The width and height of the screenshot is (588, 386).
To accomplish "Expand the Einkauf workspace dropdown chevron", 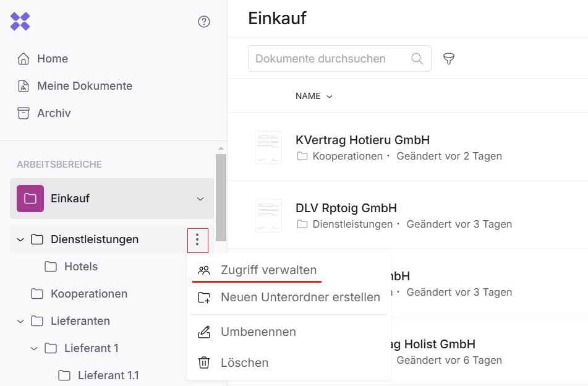I will (200, 199).
